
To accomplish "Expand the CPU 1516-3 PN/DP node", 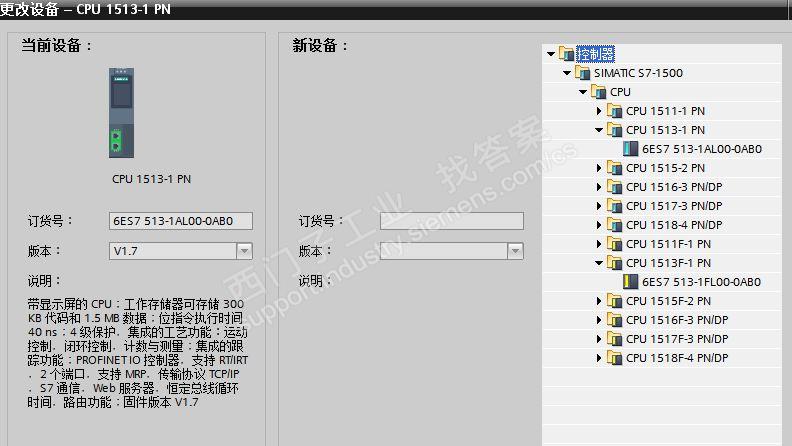I will [x=599, y=187].
